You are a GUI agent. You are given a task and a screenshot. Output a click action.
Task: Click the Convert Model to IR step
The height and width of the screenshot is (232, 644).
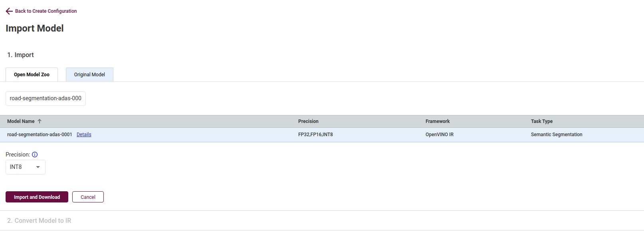[39, 220]
